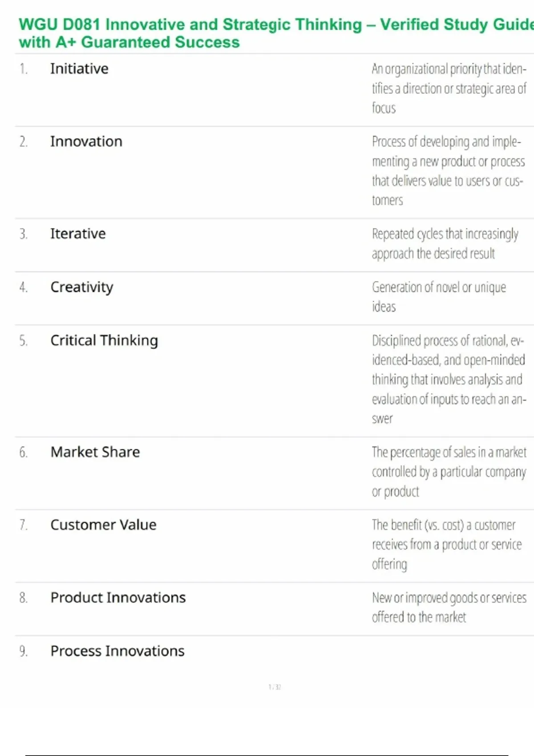
Task: Click the term "Process Innovations"
Action: [117, 651]
